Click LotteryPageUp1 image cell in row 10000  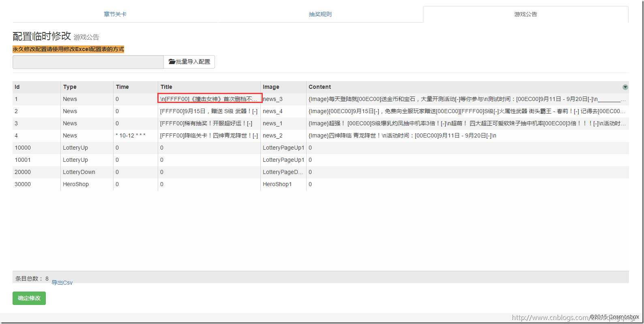[283, 148]
